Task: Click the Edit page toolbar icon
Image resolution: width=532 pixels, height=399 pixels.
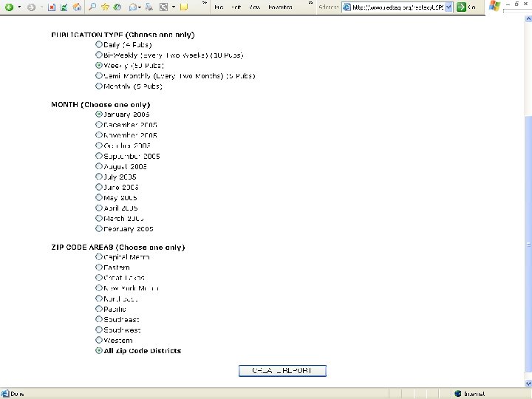Action: (x=163, y=7)
